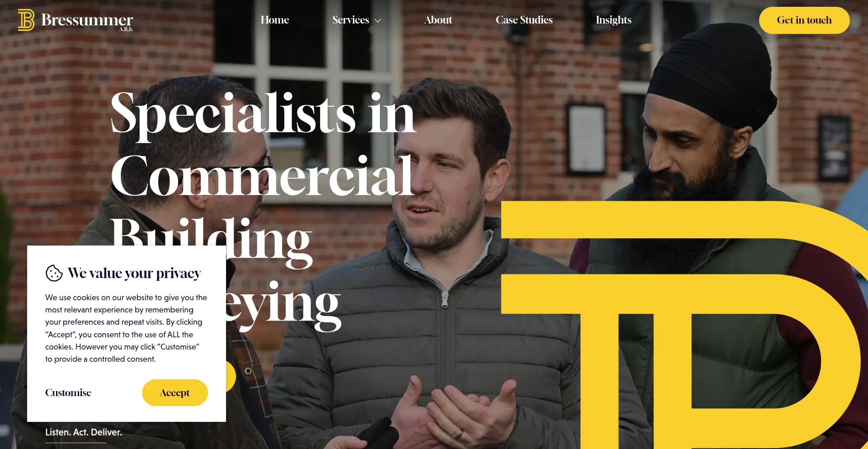Click the Listen. Act. Deliver. tagline
This screenshot has height=449, width=868.
tap(84, 432)
